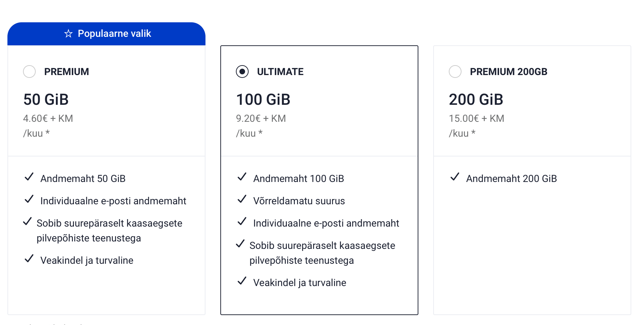This screenshot has height=325, width=644.
Task: Click the ULTIMATE plan title
Action: coord(280,72)
